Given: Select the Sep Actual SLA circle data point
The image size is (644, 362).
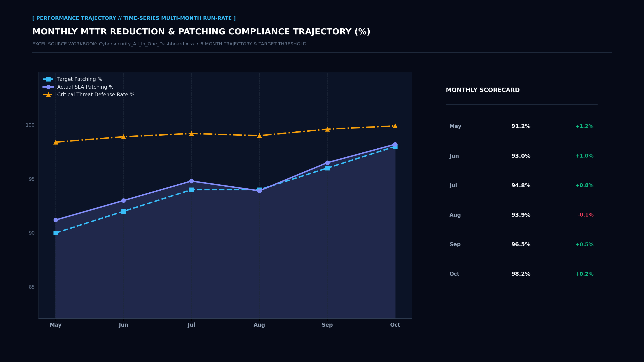Looking at the screenshot, I should pos(327,163).
